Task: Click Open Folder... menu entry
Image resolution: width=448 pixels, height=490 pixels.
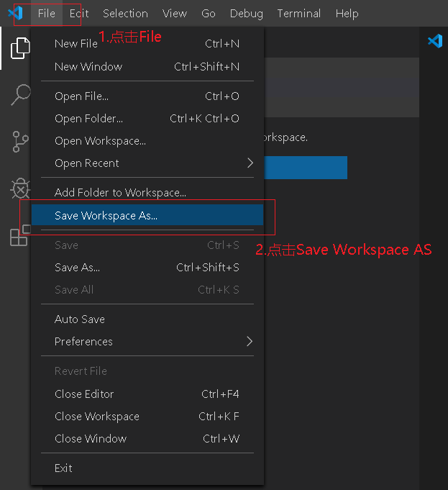Action: coord(88,118)
